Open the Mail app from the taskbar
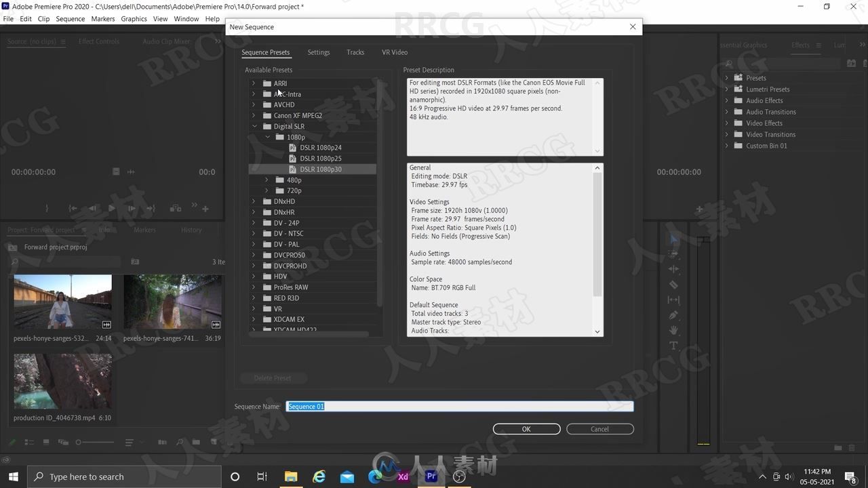This screenshot has width=868, height=488. [347, 476]
